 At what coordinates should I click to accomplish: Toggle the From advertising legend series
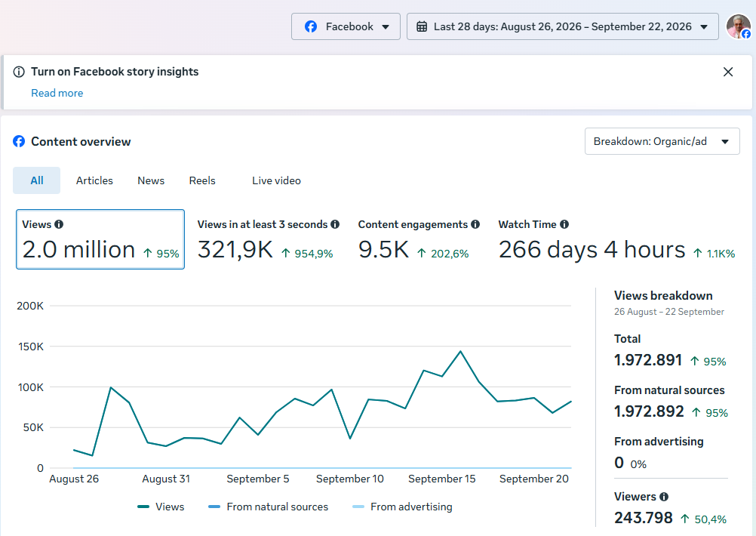point(402,507)
